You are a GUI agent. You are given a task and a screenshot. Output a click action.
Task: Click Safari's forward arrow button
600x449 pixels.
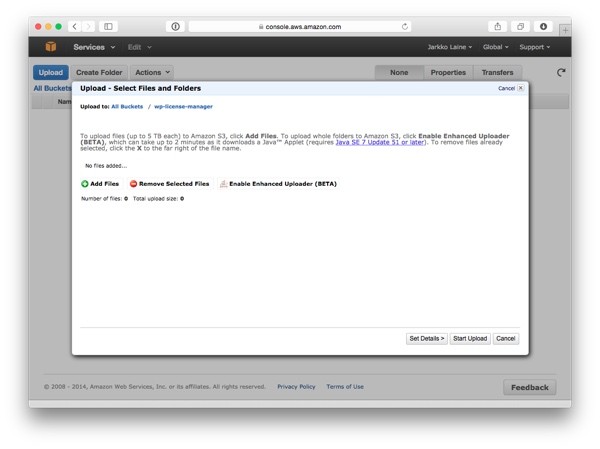[88, 26]
